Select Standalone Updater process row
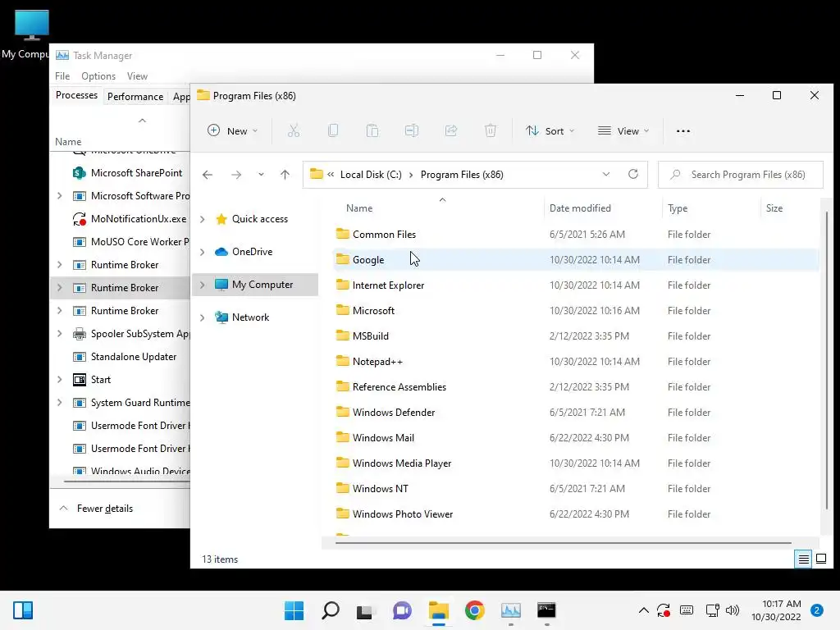The image size is (840, 630). tap(120, 357)
